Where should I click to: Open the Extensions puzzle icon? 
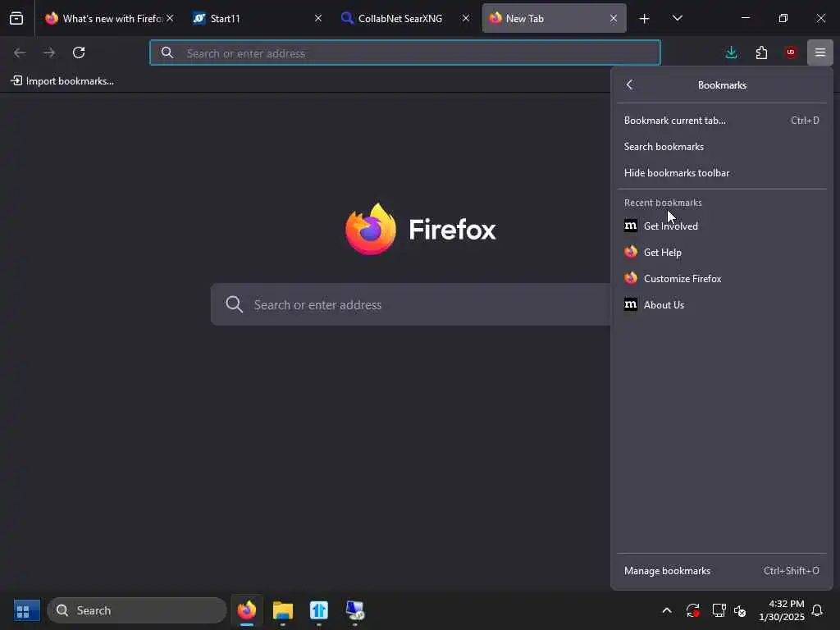point(761,52)
